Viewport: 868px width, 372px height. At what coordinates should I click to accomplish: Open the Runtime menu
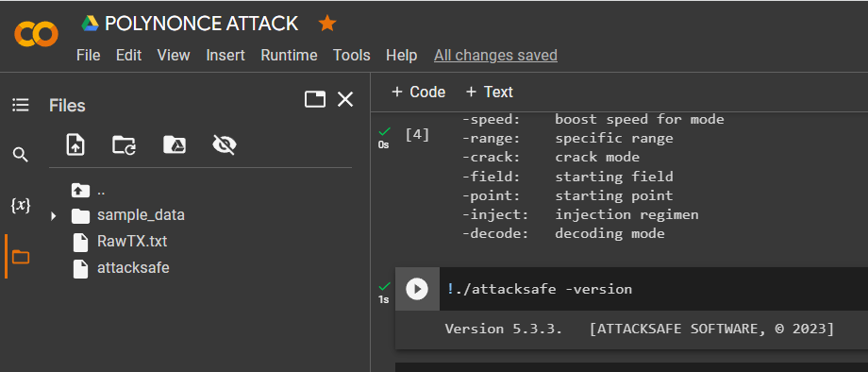pyautogui.click(x=289, y=56)
